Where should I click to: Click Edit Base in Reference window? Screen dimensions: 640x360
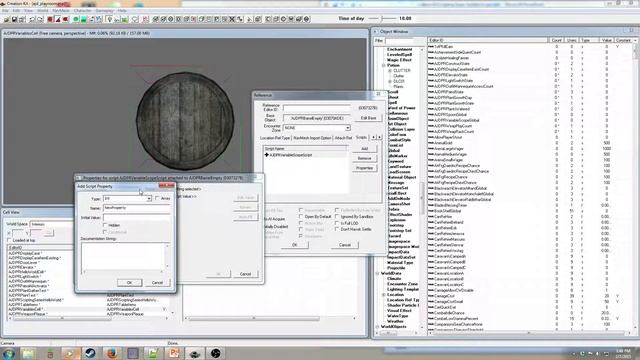pos(368,118)
